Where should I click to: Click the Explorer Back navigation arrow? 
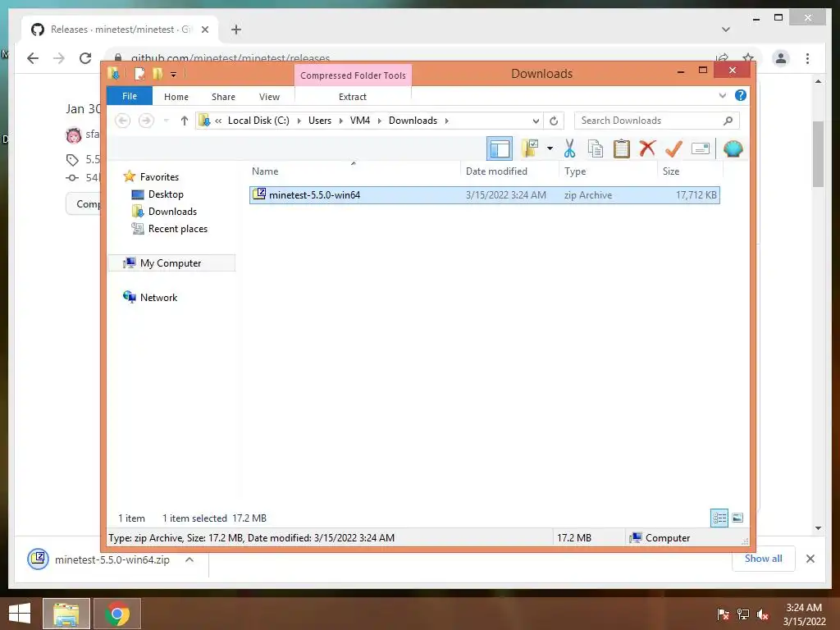[x=123, y=121]
